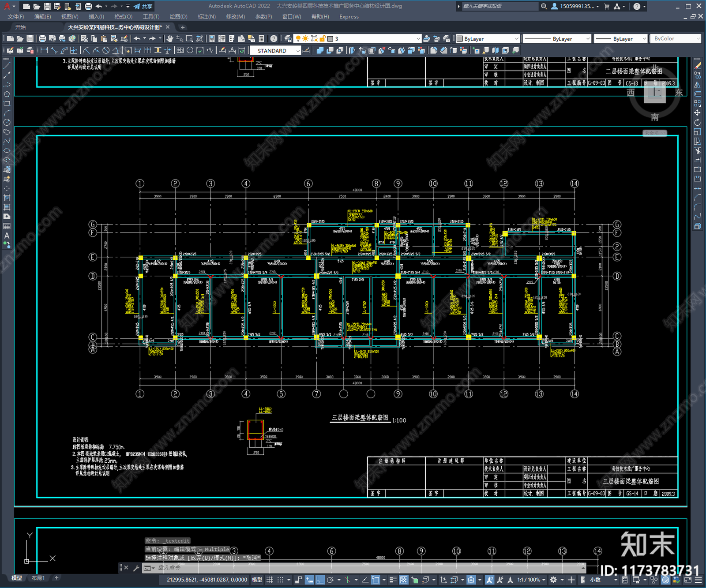Open the ByLayer linetype dropdown
The image size is (706, 588).
(557, 39)
